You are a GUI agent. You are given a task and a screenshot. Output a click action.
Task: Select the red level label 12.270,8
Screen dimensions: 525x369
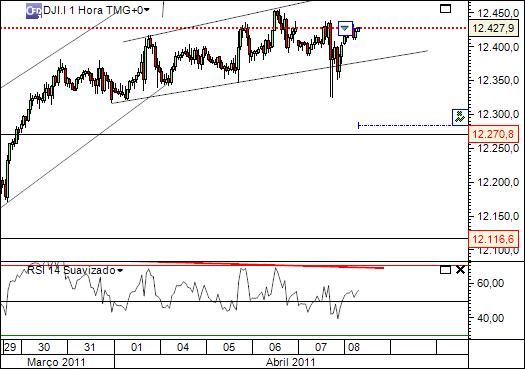494,135
